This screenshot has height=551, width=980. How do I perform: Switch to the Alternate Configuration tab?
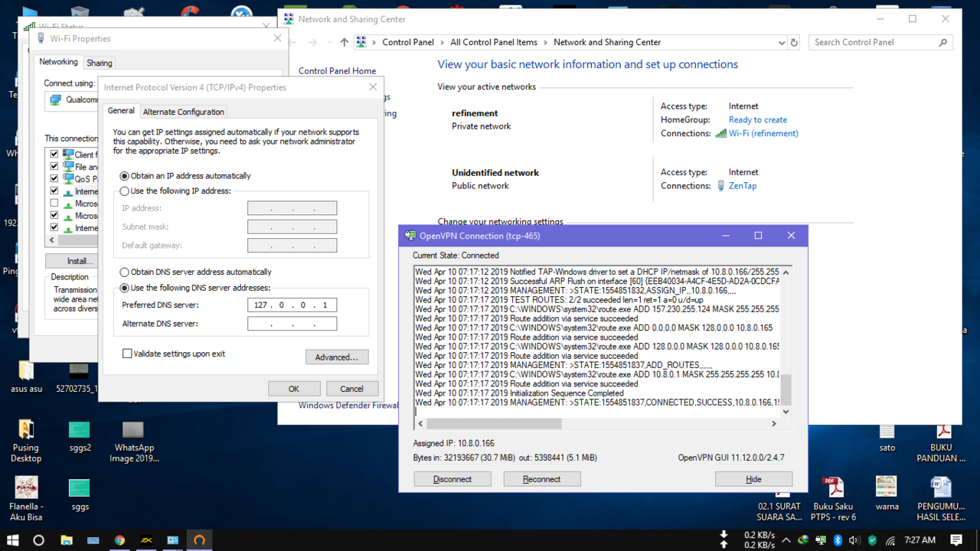184,112
